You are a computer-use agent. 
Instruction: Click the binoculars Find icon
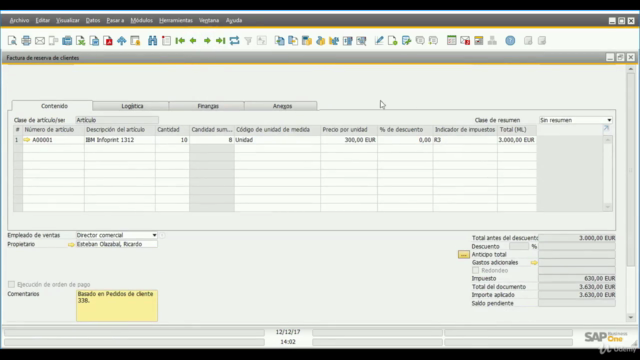click(153, 40)
